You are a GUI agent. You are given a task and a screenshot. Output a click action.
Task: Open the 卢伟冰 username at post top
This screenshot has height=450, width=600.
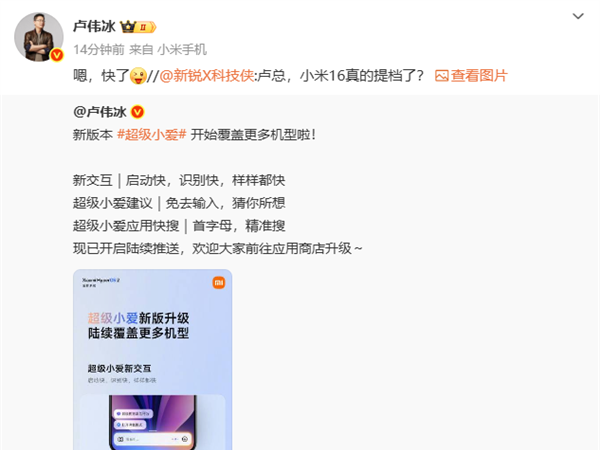[x=94, y=26]
